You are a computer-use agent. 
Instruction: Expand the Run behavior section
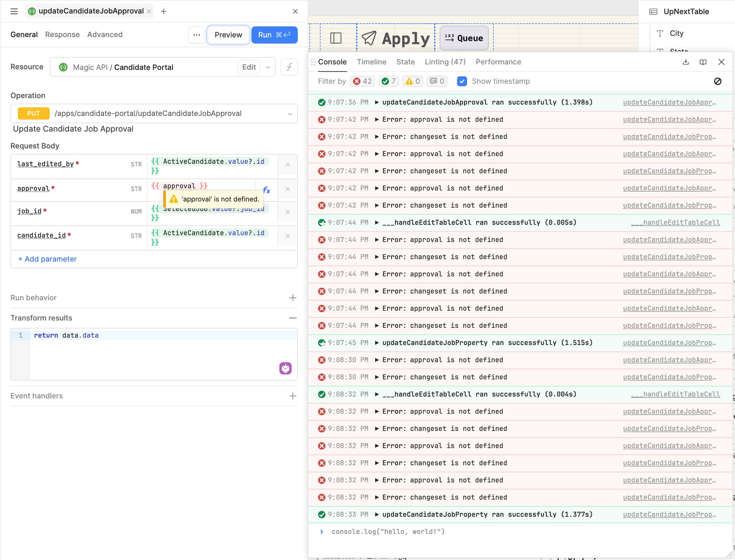pos(293,298)
